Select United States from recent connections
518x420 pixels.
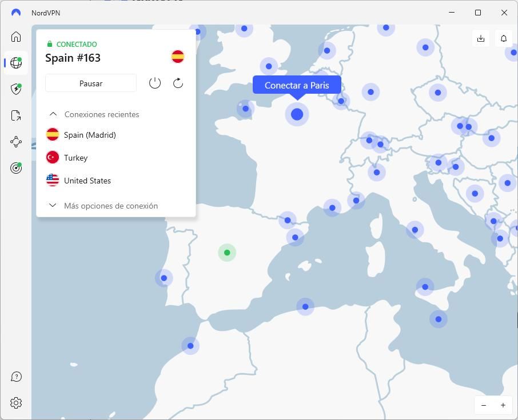click(x=87, y=180)
